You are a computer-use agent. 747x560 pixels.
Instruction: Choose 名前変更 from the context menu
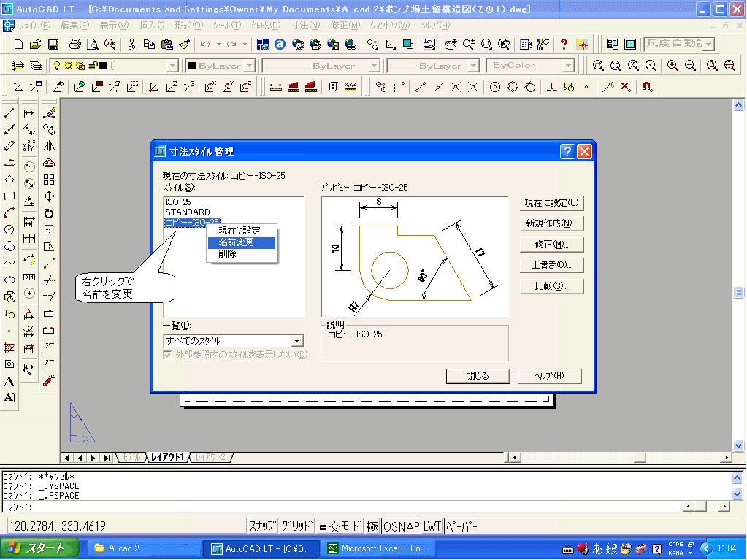point(242,242)
